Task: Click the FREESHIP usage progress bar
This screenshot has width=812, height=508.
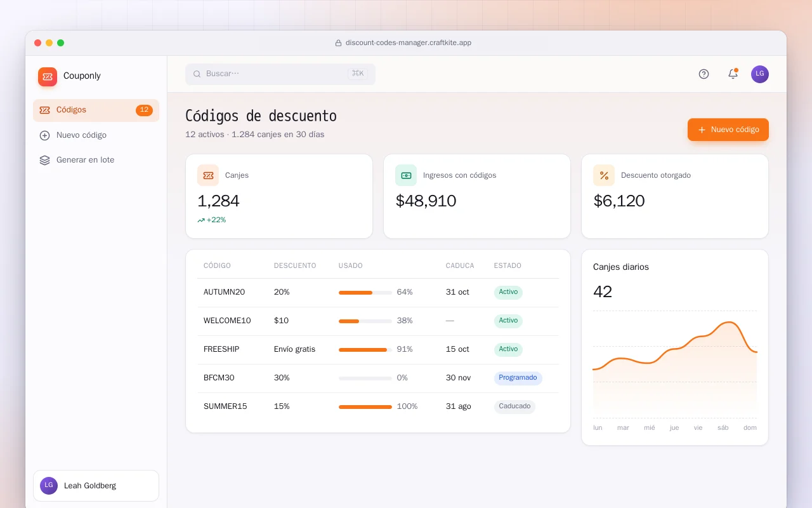Action: 365,350
